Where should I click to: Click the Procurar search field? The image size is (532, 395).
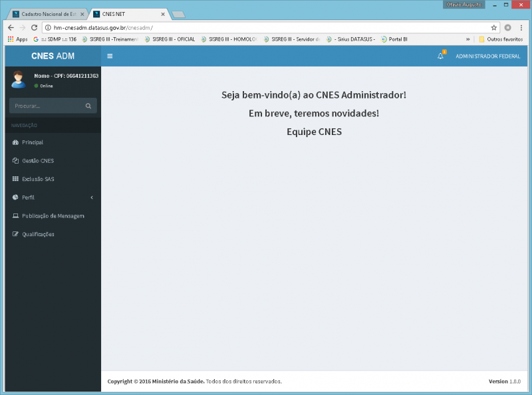pyautogui.click(x=47, y=106)
